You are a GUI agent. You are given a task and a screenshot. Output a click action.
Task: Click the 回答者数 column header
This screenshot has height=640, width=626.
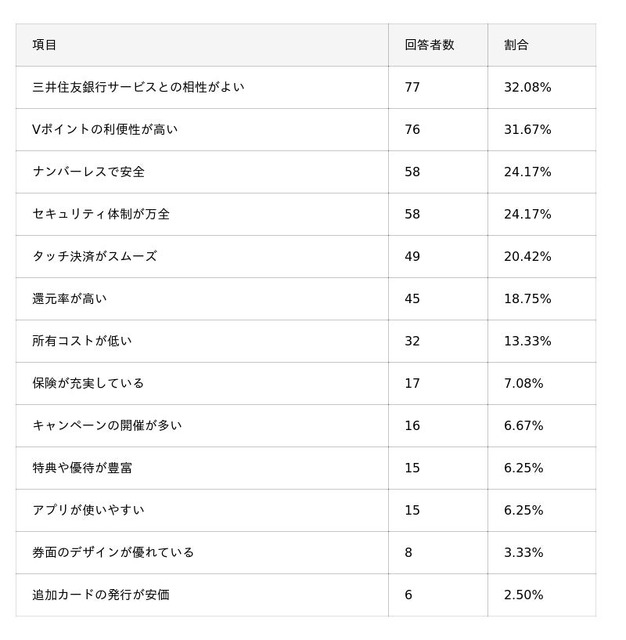click(429, 45)
